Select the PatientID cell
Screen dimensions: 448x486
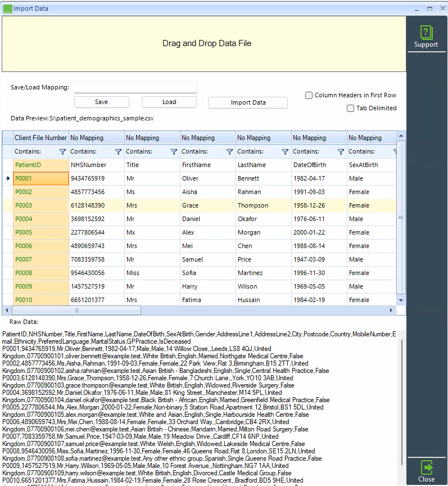[x=41, y=165]
